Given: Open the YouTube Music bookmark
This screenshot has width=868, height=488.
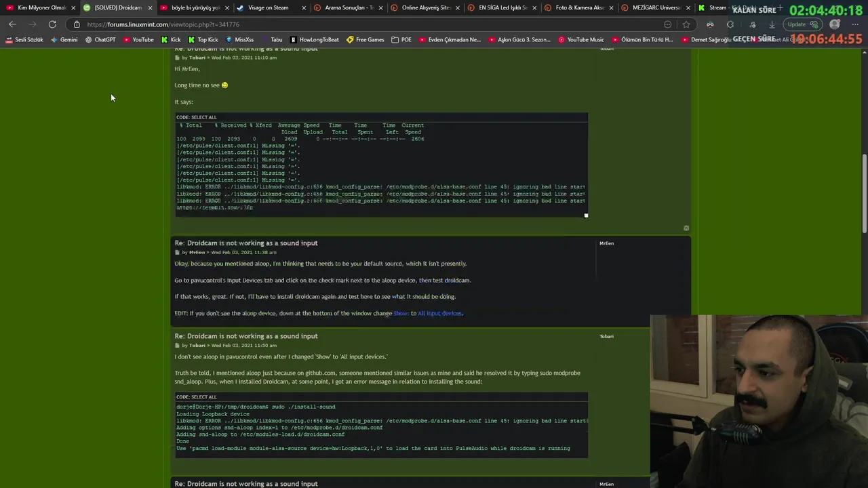Looking at the screenshot, I should pos(581,40).
